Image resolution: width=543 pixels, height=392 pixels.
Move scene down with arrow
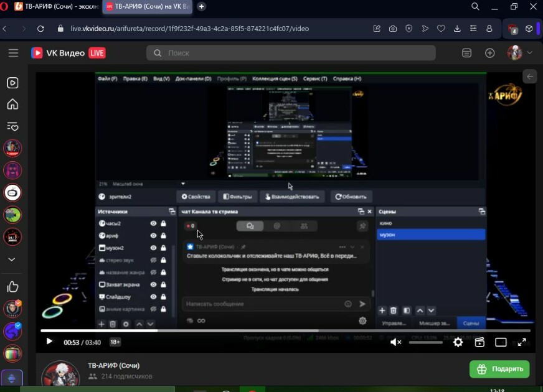pos(431,310)
